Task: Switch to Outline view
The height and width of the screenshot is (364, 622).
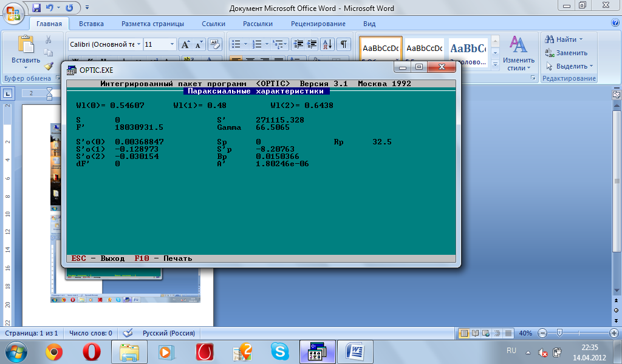Action: [x=497, y=334]
